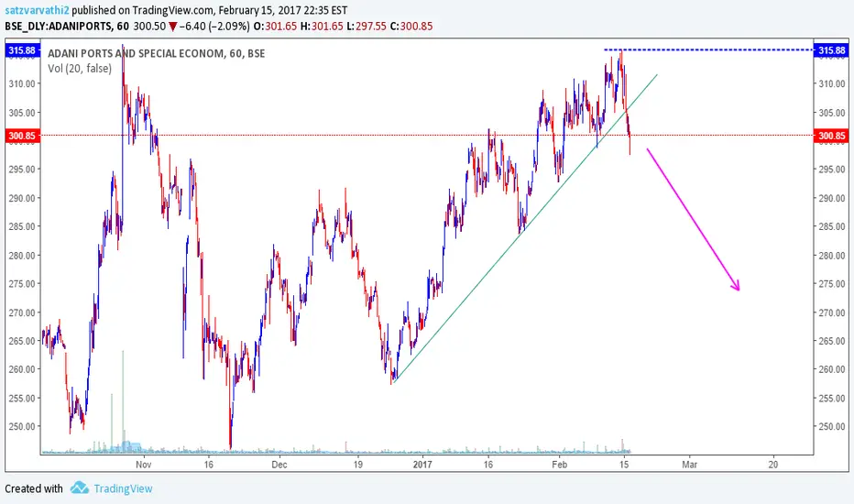Open the TradingView link in the footer
Viewport: 854px width, 504px height.
(123, 488)
